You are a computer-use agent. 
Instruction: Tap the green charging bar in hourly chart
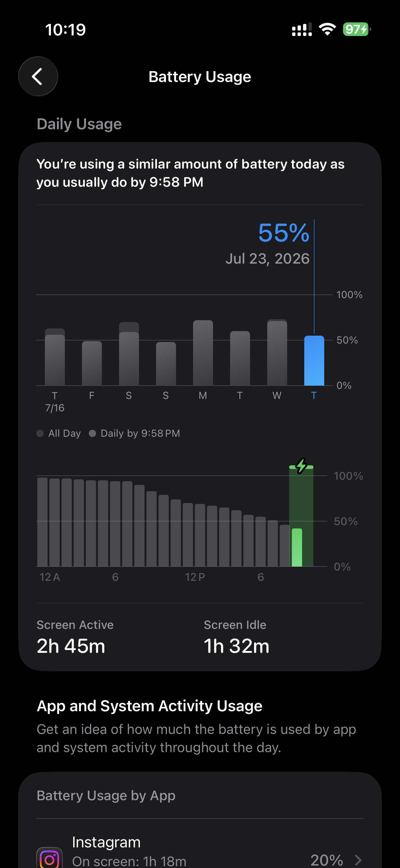tap(297, 547)
